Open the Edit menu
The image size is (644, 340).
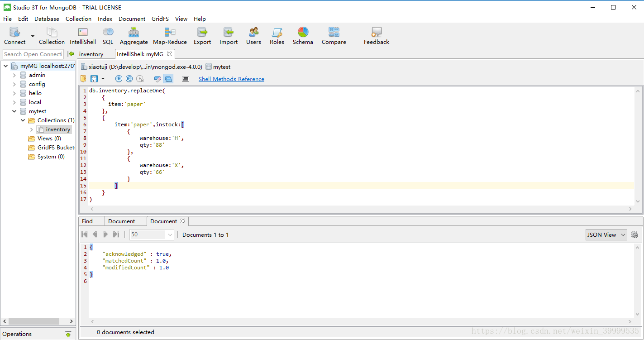coord(23,19)
